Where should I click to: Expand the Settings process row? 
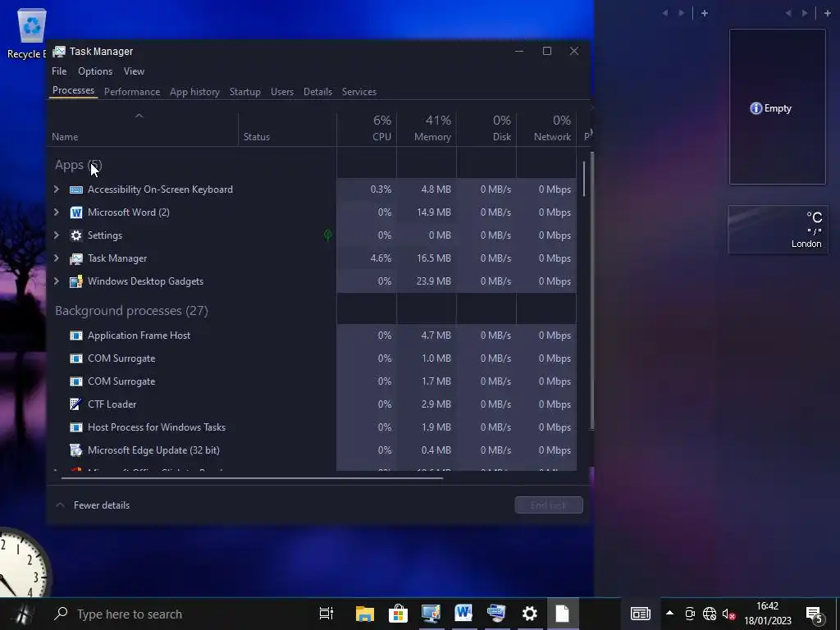(x=57, y=235)
